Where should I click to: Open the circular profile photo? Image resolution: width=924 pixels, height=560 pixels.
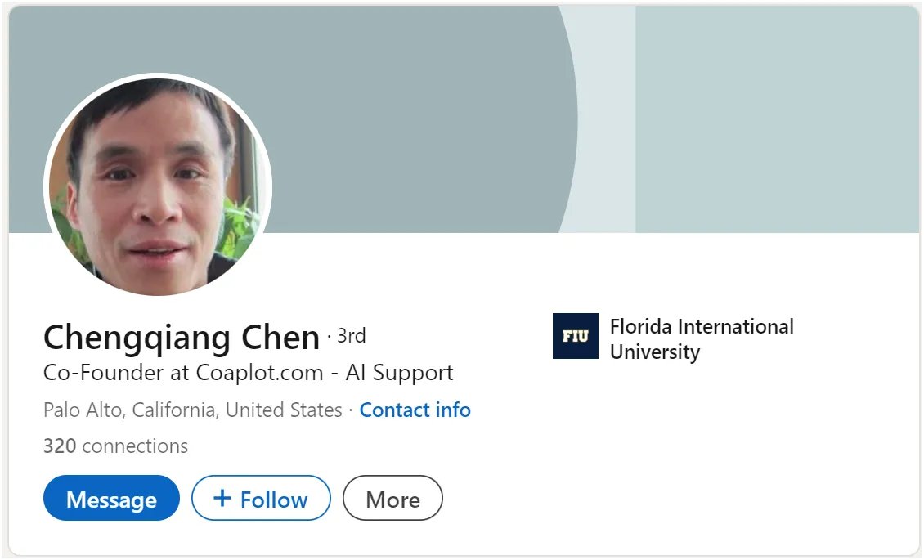coord(158,186)
